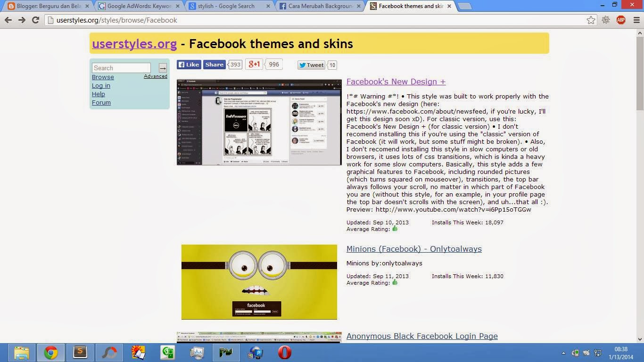This screenshot has width=644, height=362.
Task: Open the Help link
Action: [x=99, y=94]
